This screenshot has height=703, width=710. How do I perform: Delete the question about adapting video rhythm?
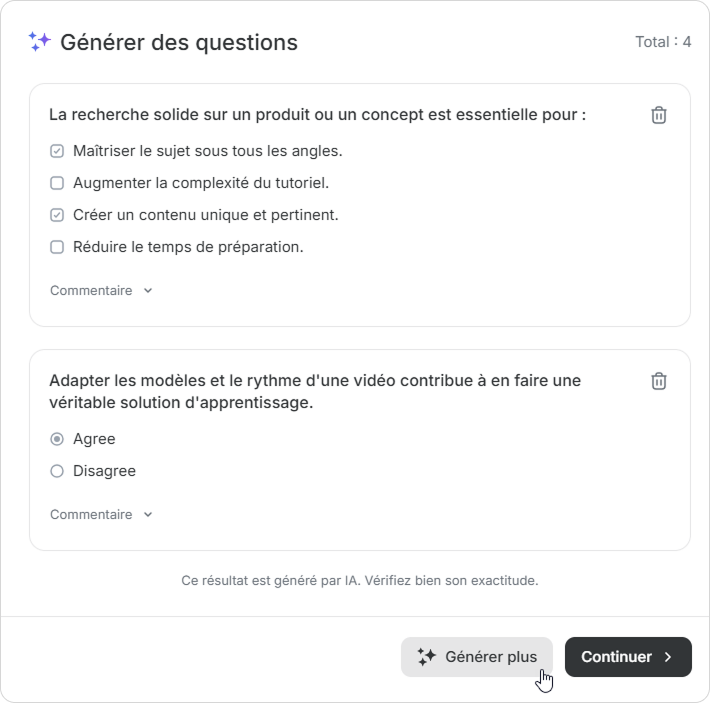(x=659, y=381)
